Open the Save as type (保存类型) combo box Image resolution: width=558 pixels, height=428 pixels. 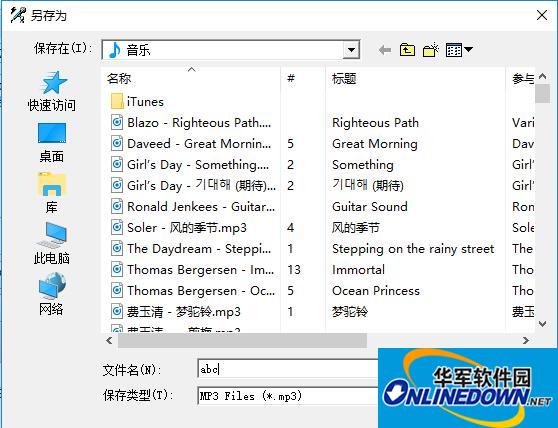coord(288,396)
